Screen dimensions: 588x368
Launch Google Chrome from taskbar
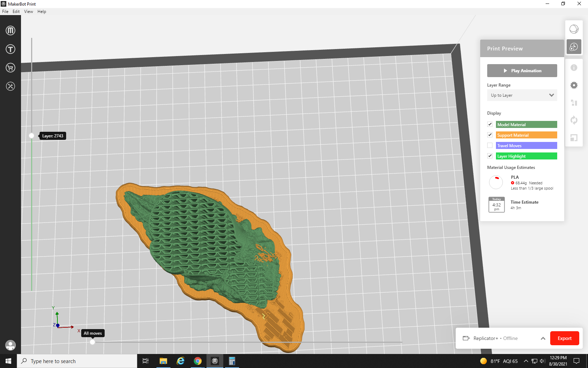pos(198,361)
